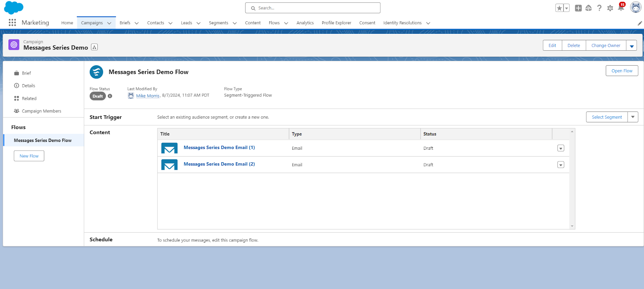The height and width of the screenshot is (289, 644).
Task: Open the Notifications bell icon
Action: (x=621, y=8)
